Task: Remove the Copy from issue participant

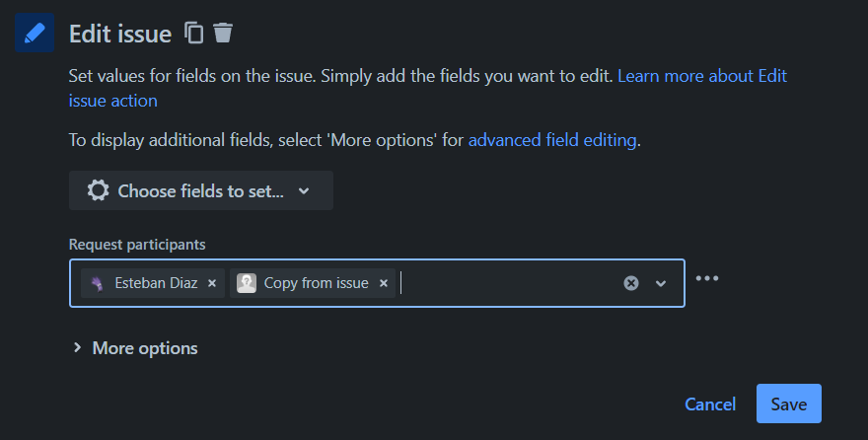Action: click(x=384, y=283)
